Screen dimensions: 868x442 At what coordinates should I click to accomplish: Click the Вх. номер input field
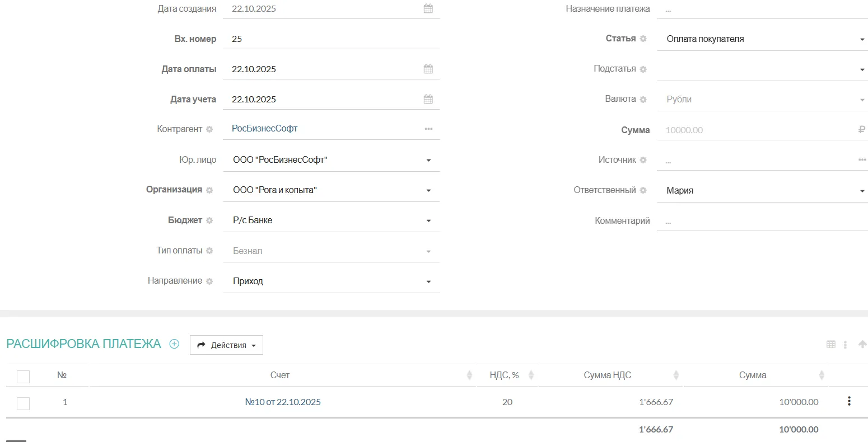point(330,39)
